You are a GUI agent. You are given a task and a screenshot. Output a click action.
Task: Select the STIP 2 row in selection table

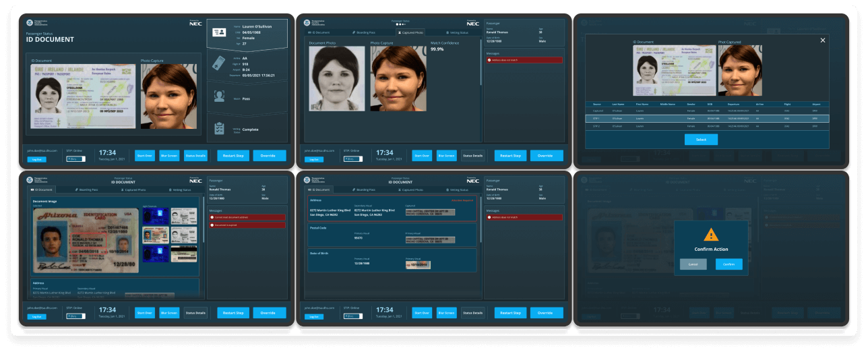click(707, 126)
